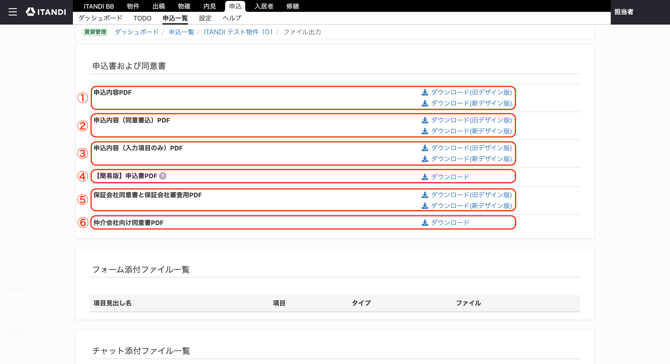Download the 簡易版 申込書PDF
Image resolution: width=670 pixels, height=364 pixels.
pyautogui.click(x=445, y=176)
